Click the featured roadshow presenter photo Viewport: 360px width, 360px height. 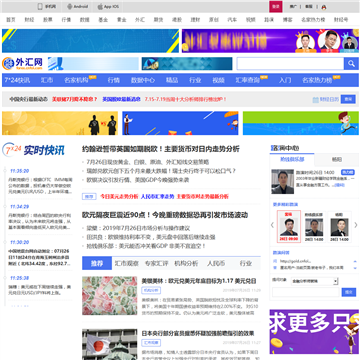pos(282,182)
